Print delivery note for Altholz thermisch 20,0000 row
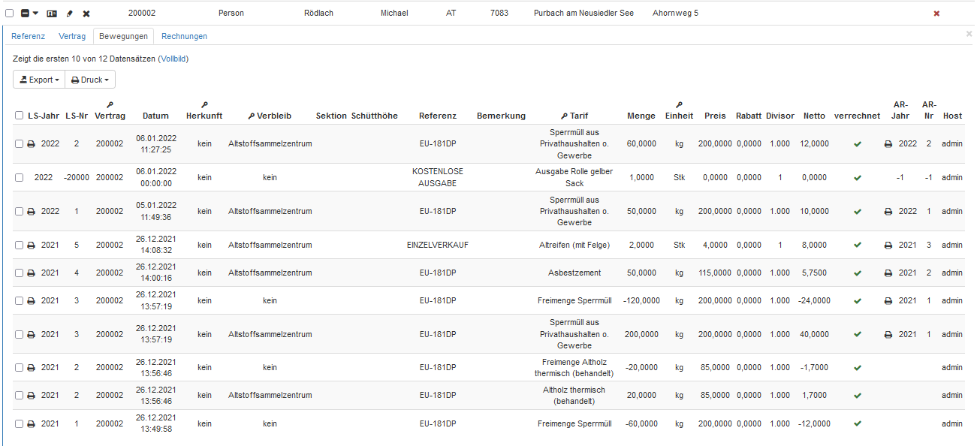The height and width of the screenshot is (446, 980). pyautogui.click(x=31, y=396)
